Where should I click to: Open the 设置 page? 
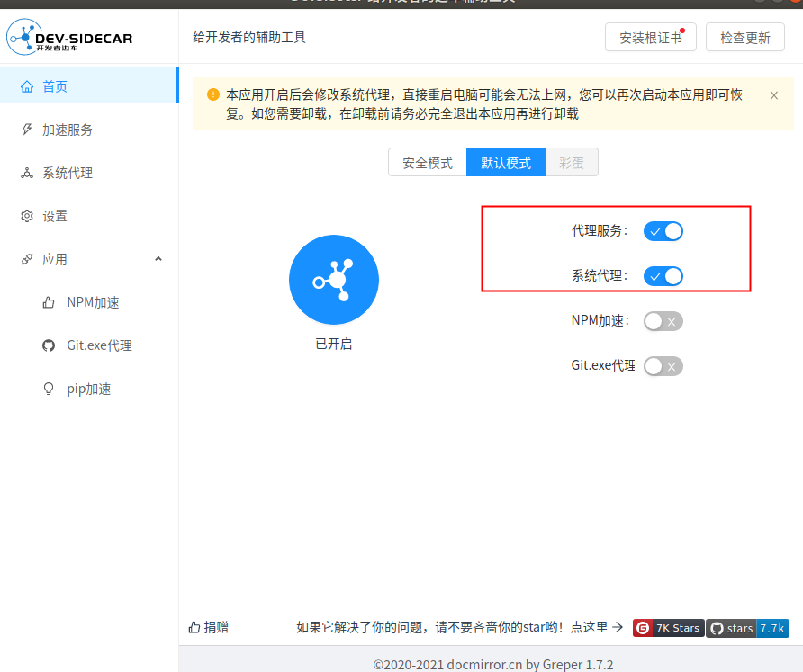89,216
